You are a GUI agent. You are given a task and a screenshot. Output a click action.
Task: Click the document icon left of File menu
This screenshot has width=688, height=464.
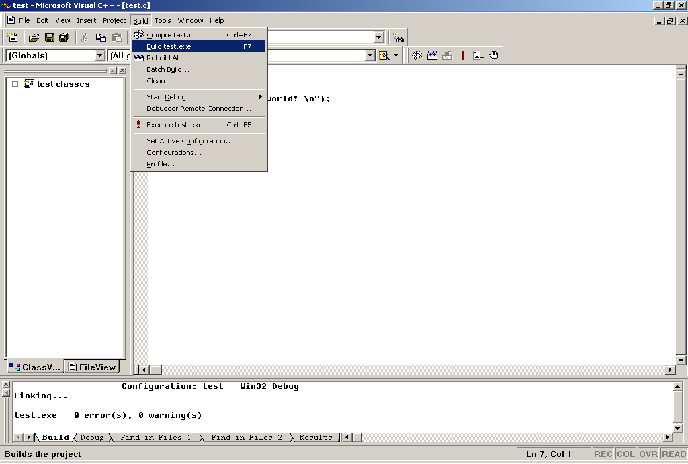pyautogui.click(x=11, y=20)
